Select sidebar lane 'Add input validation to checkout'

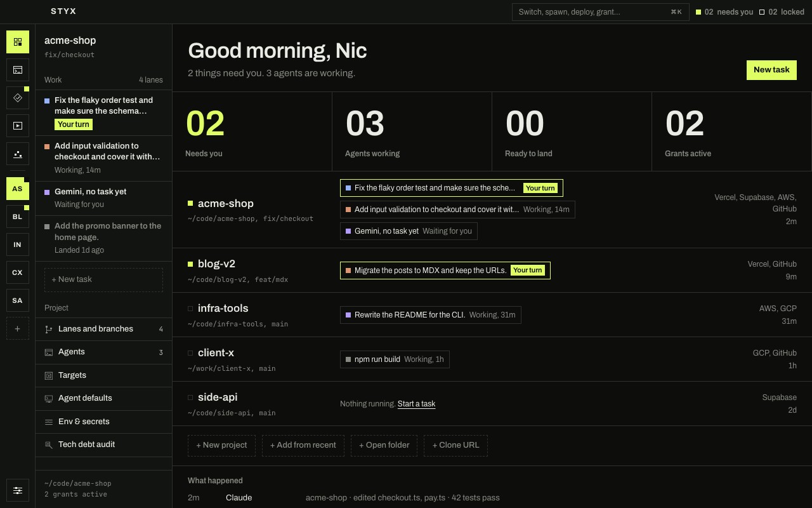[104, 158]
